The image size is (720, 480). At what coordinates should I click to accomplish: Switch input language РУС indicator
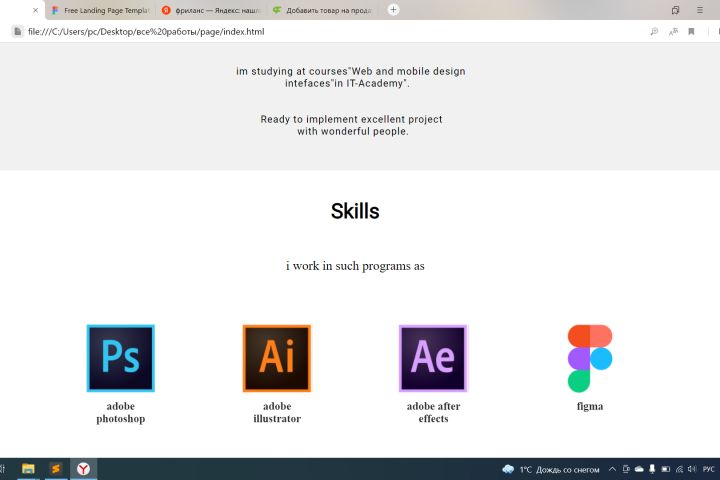[709, 469]
